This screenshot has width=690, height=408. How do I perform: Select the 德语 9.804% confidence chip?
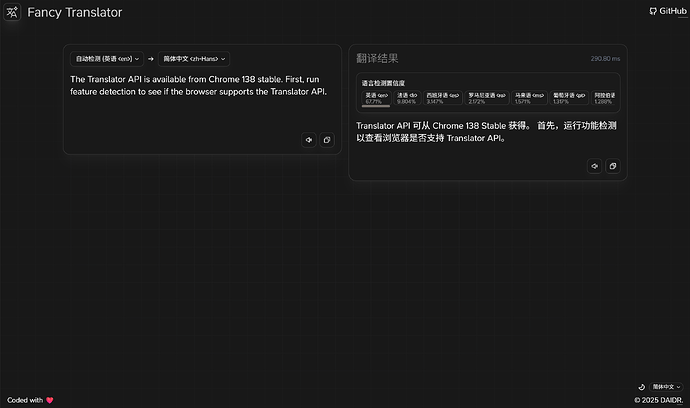(407, 98)
